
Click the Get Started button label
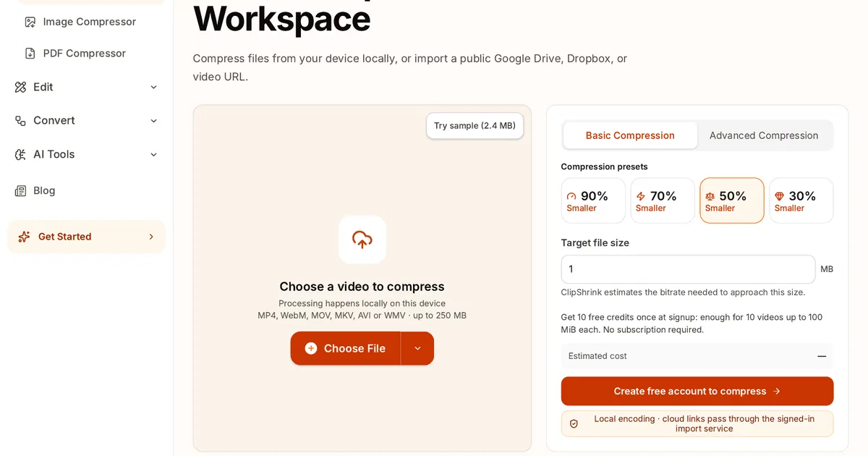pos(65,237)
